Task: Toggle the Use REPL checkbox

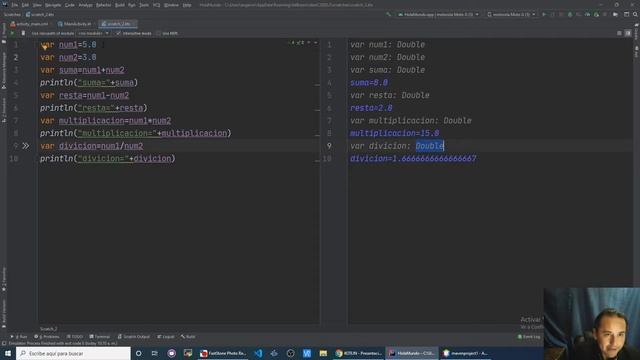Action: point(158,33)
